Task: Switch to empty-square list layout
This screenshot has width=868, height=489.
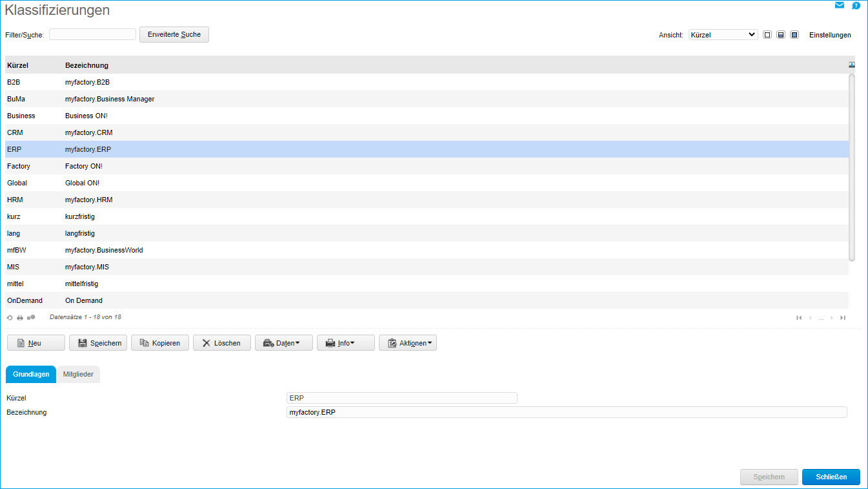Action: click(x=767, y=35)
